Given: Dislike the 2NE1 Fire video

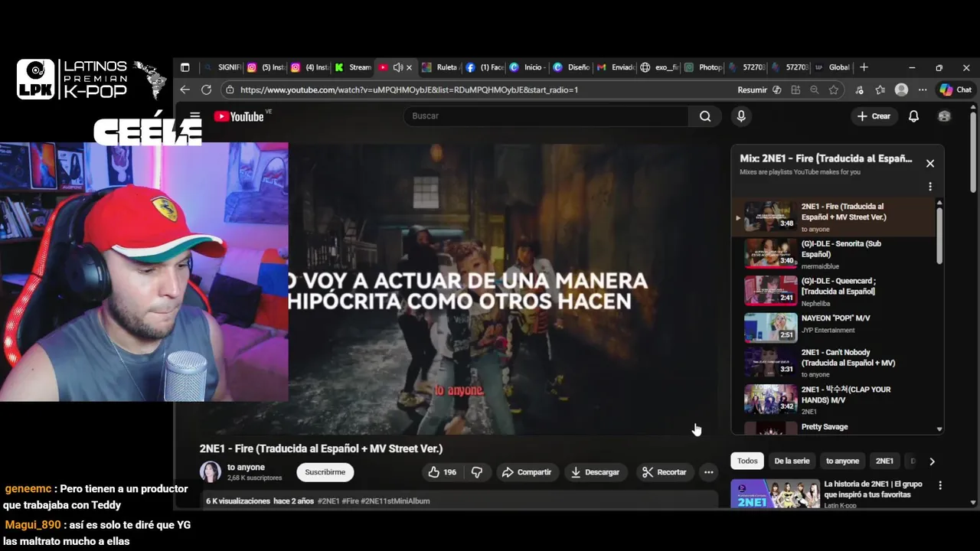Looking at the screenshot, I should click(476, 472).
